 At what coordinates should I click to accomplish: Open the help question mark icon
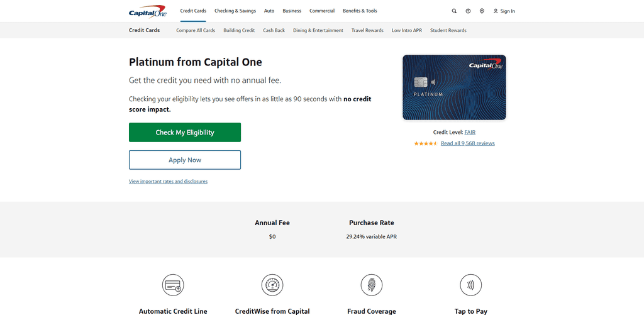(x=468, y=11)
